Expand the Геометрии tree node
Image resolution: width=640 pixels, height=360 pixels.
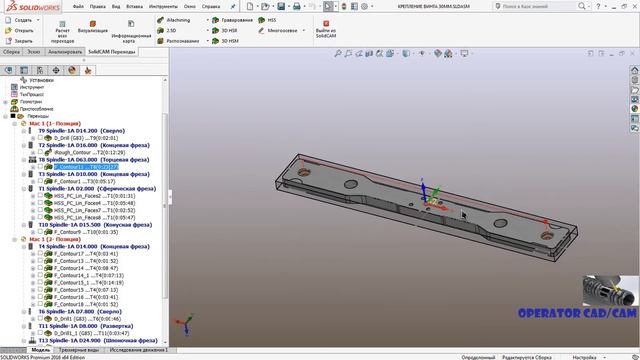click(5, 102)
